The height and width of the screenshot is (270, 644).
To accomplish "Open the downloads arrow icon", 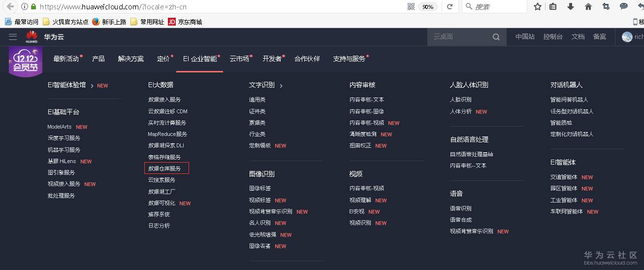I will 571,7.
